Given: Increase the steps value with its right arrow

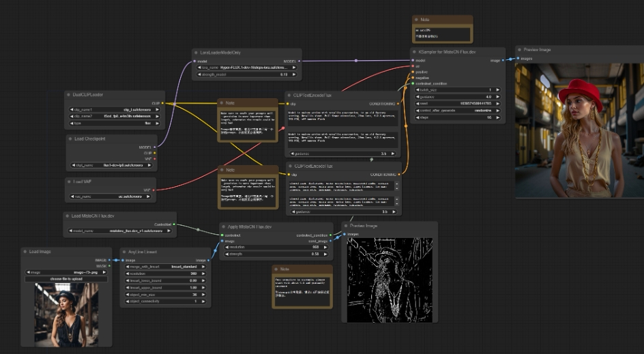Looking at the screenshot, I should coord(498,117).
